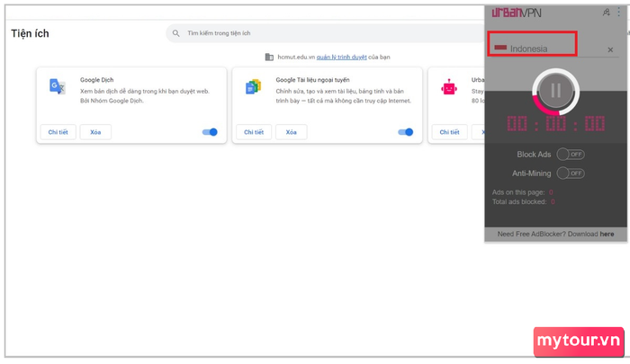Clear the selected country with the X
Screen dimensions: 630x364
610,49
